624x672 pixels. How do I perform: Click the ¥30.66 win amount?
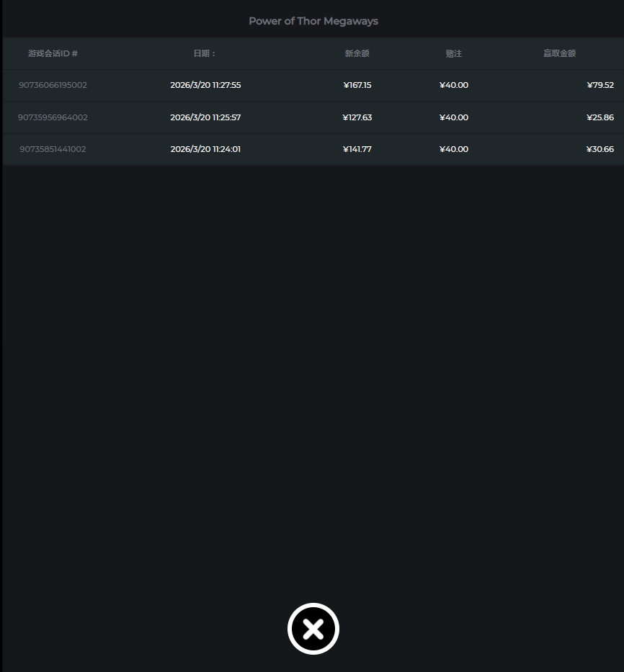pyautogui.click(x=600, y=149)
